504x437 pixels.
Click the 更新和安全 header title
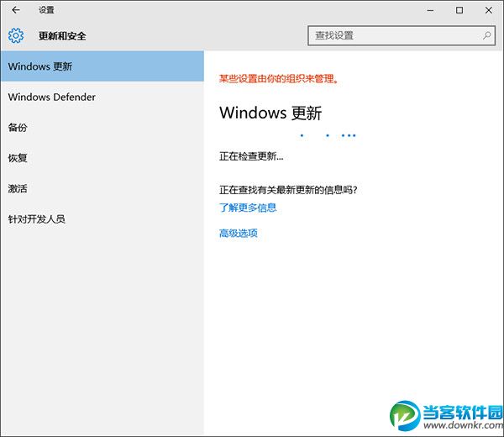point(62,35)
